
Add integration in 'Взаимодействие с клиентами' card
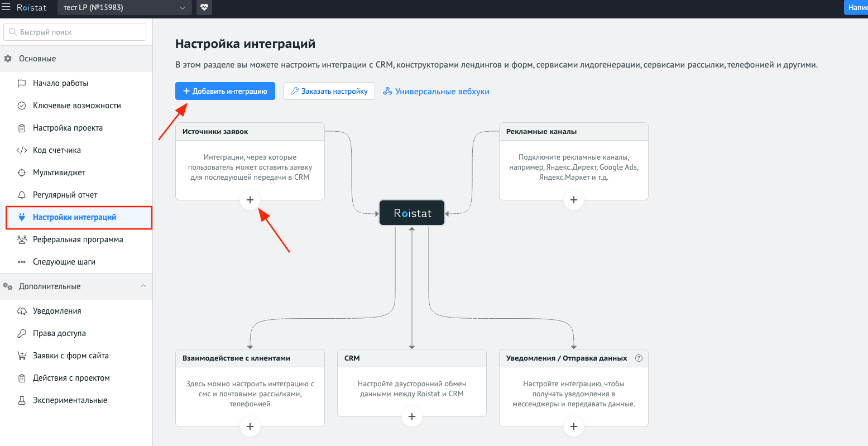click(x=250, y=427)
